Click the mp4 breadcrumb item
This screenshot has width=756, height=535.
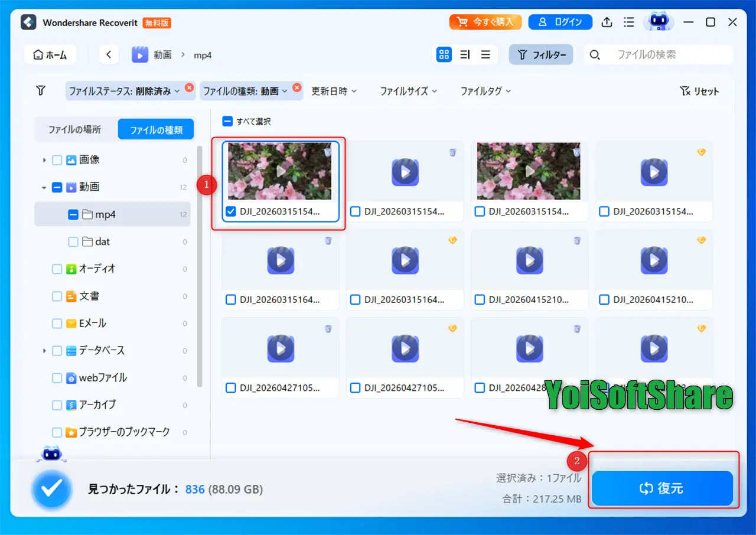coord(203,55)
